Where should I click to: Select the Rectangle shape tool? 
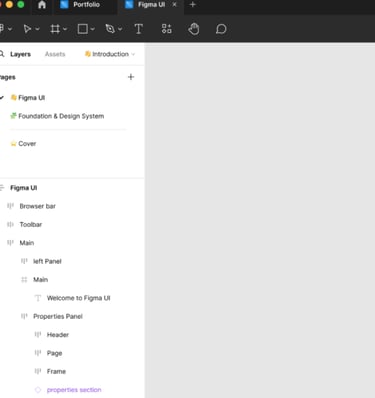tap(83, 29)
